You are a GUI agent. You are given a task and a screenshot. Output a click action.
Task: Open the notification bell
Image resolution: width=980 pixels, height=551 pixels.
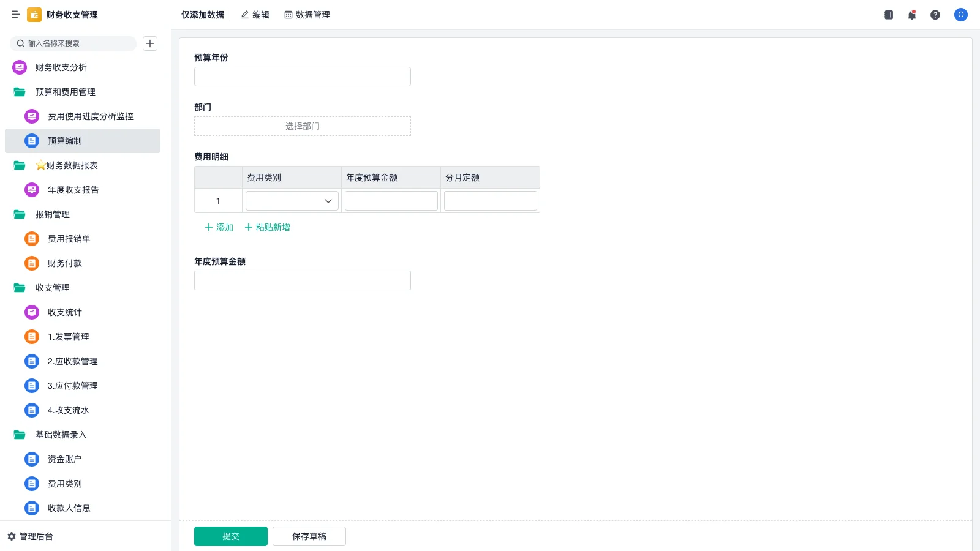pyautogui.click(x=912, y=15)
